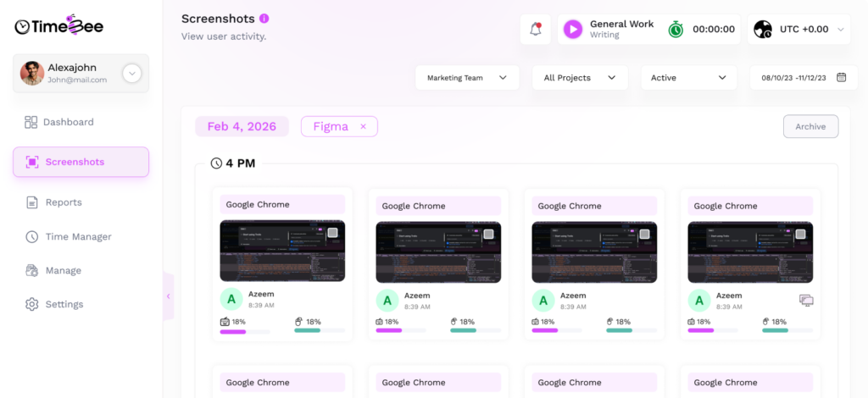Open the first Google Chrome screenshot thumbnail
Screen dimensions: 868x398
(x=282, y=251)
